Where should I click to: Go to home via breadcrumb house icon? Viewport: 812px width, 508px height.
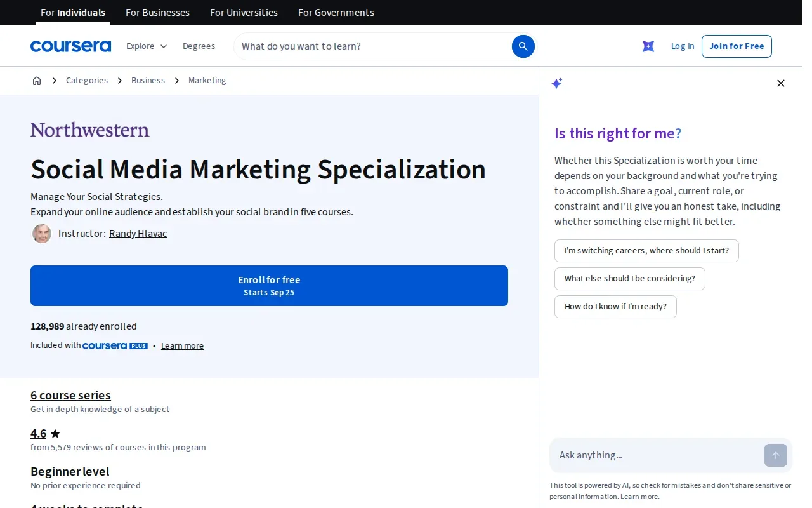37,81
